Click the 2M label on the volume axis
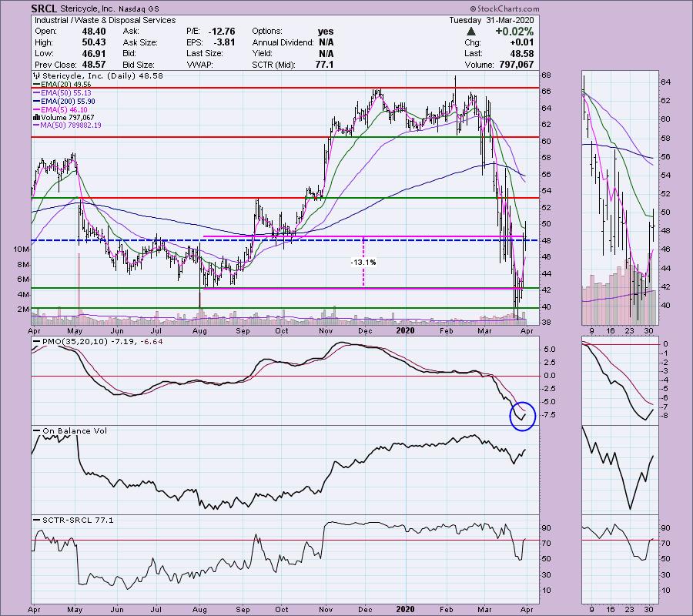Image resolution: width=693 pixels, height=616 pixels. (23, 310)
